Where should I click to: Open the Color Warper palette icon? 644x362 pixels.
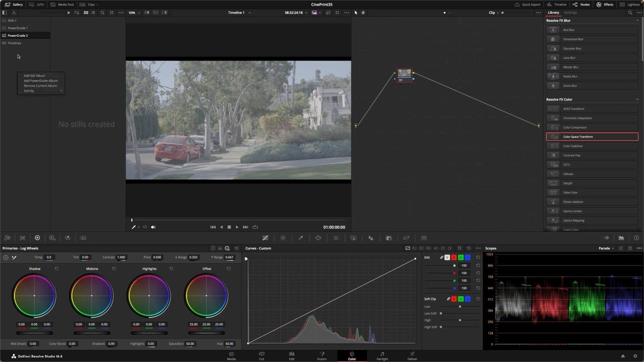(283, 238)
